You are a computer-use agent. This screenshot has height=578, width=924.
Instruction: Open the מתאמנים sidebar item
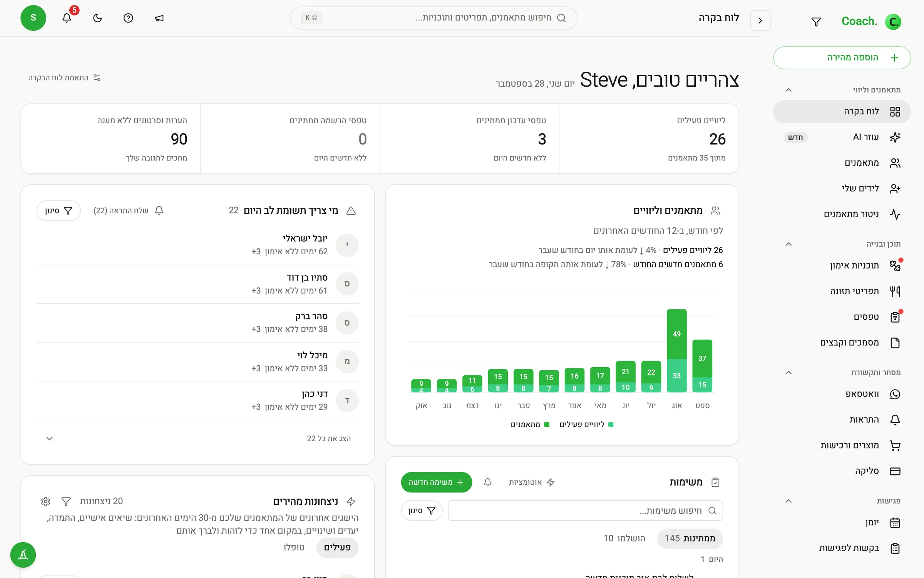click(x=842, y=163)
